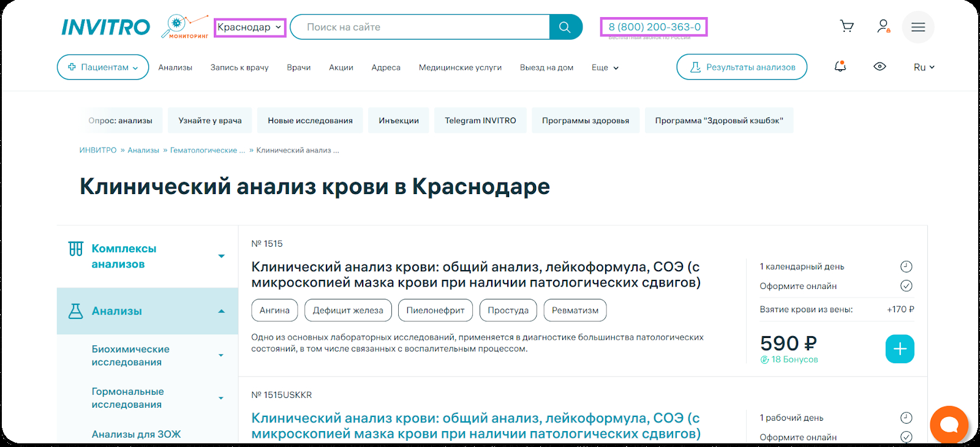Open the Краснодар city selector
Viewport: 980px width, 447px height.
250,27
